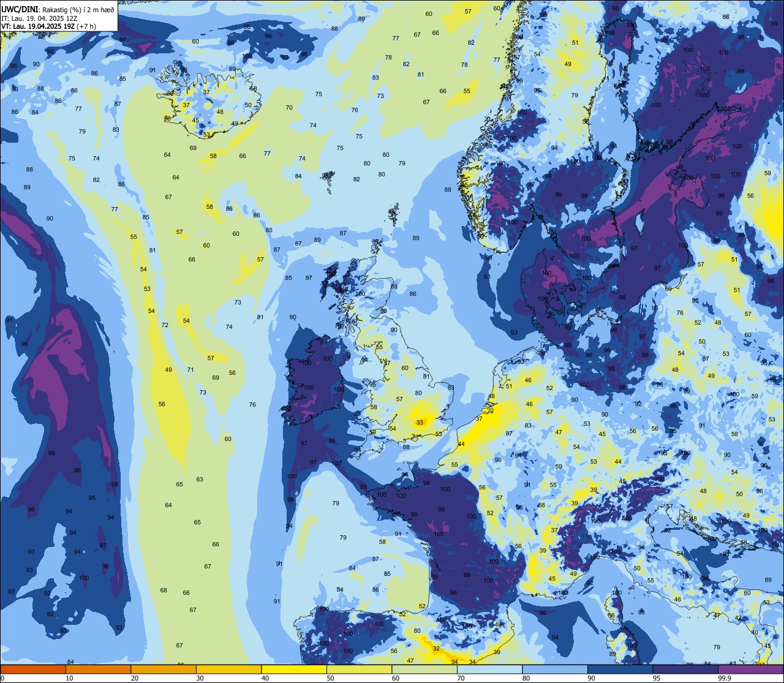Screen dimensions: 784x683
Task: Click the purple legend segment above 99.9
Action: click(x=751, y=670)
